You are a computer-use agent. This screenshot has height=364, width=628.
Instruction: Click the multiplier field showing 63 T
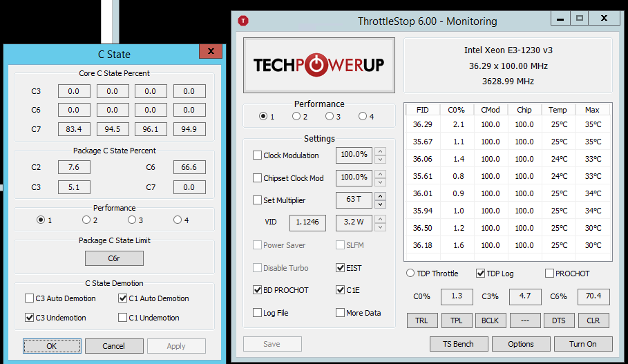click(x=354, y=200)
